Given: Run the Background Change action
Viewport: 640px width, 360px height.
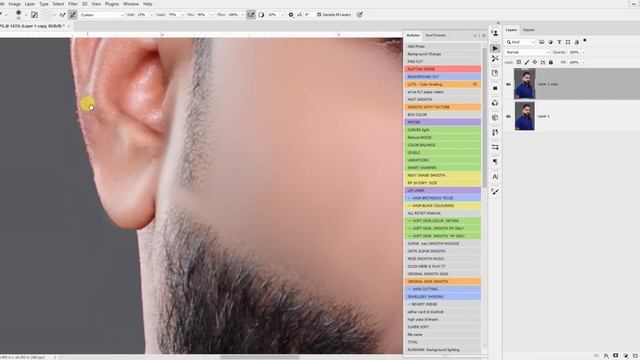Looking at the screenshot, I should 442,54.
